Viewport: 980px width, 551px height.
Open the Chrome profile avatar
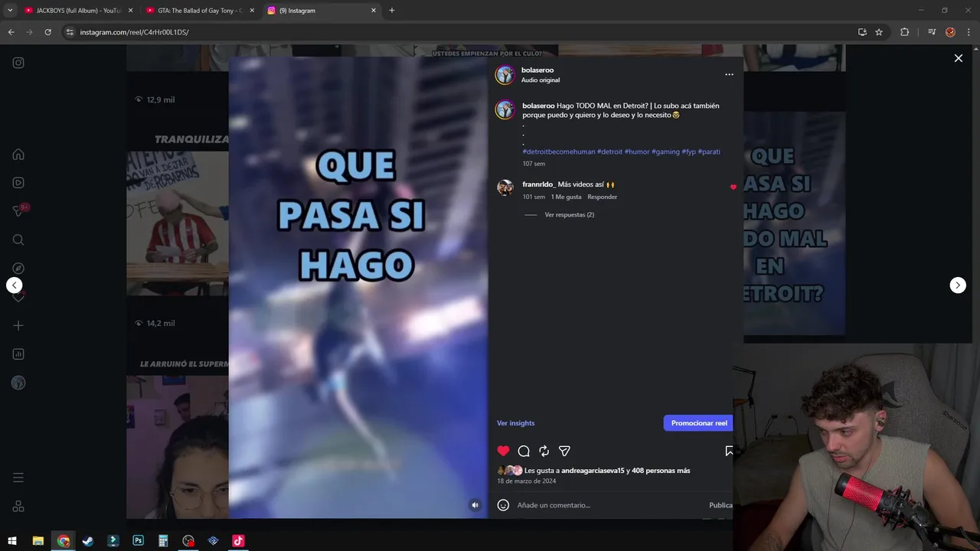coord(950,32)
